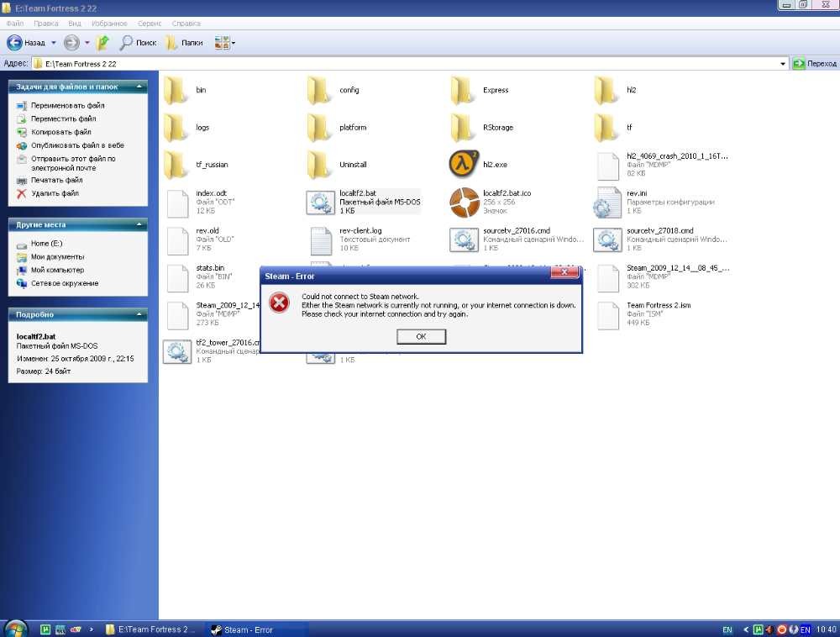Open the Сервис menu
The image size is (840, 637).
[150, 24]
